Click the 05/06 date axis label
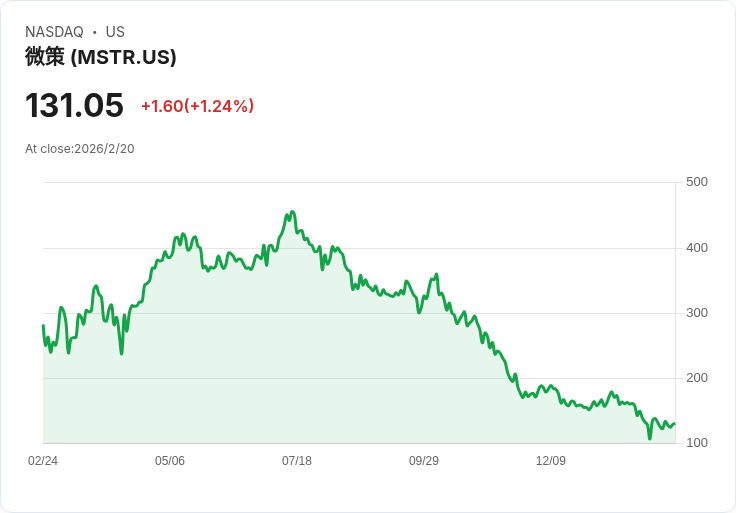This screenshot has width=736, height=513. (x=170, y=461)
